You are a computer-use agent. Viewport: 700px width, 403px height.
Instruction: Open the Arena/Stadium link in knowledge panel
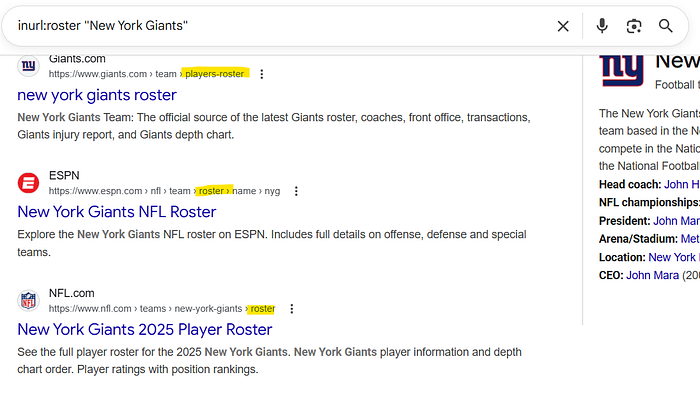point(690,239)
